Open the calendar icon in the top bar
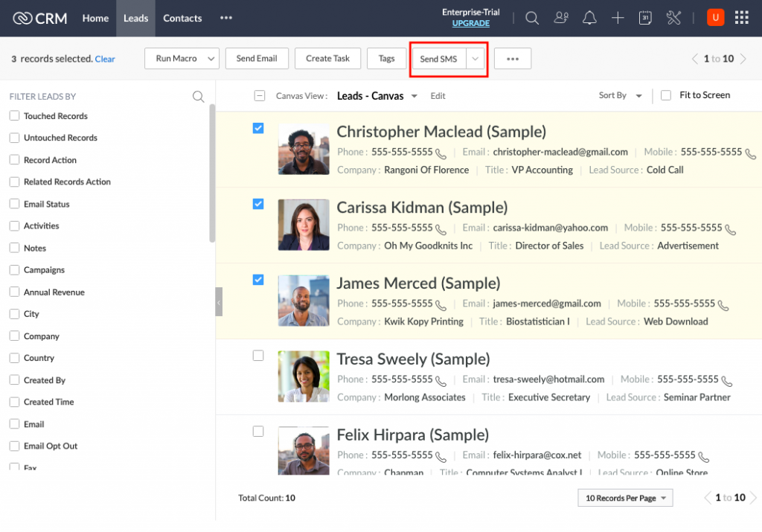762x532 pixels. pos(646,17)
